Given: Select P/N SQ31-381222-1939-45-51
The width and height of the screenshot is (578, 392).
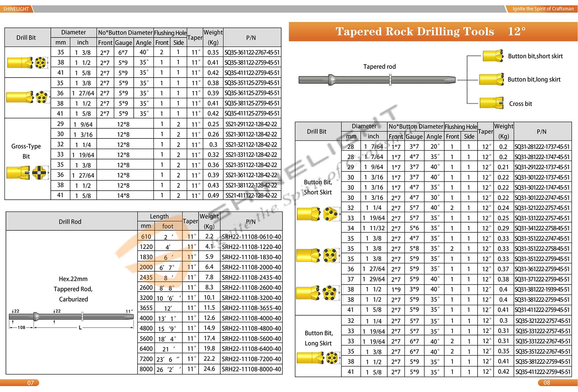Looking at the screenshot, I should 542,289.
